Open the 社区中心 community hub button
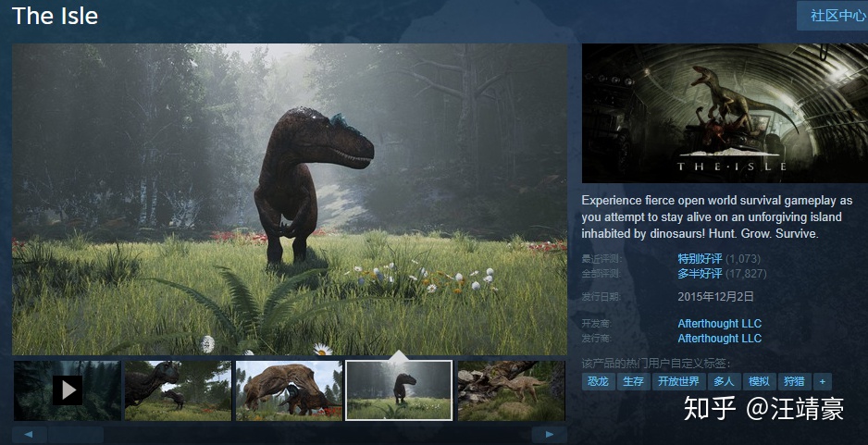This screenshot has width=868, height=445. [x=833, y=16]
